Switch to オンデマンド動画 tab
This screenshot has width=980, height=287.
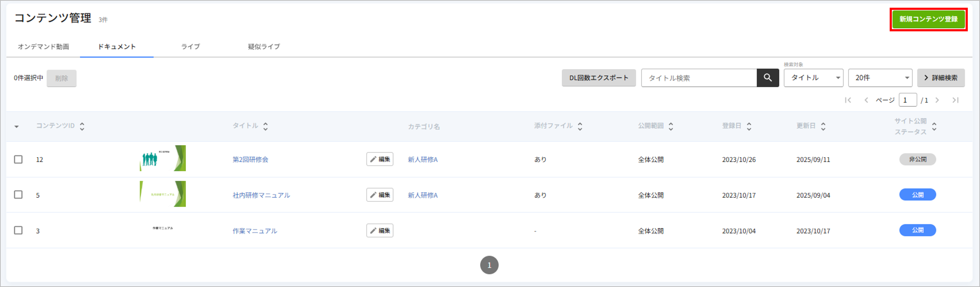click(x=43, y=47)
